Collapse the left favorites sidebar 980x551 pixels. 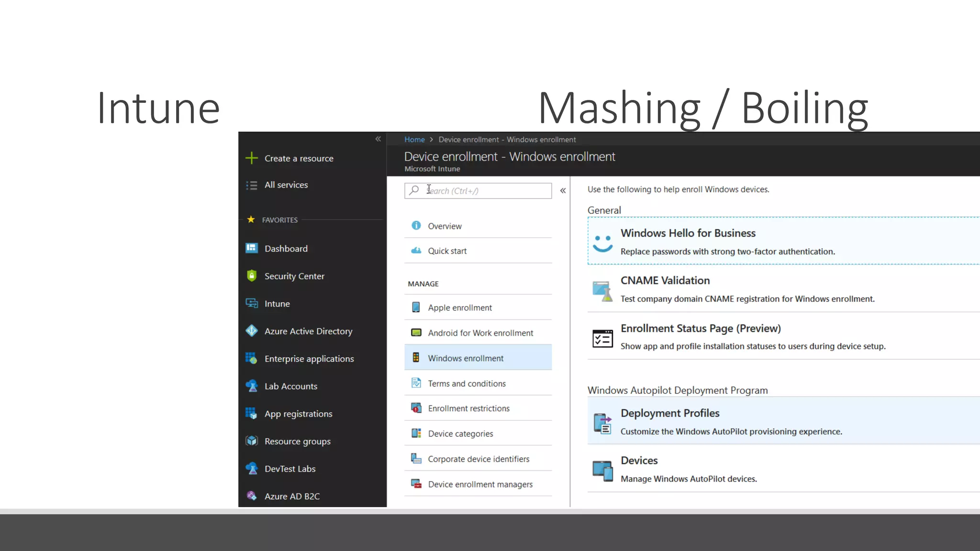tap(378, 139)
